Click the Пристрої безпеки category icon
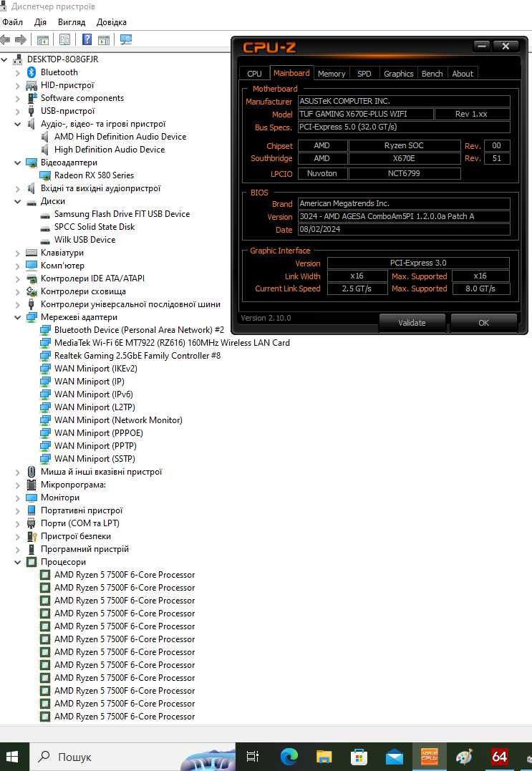The height and width of the screenshot is (771, 532). click(x=32, y=536)
